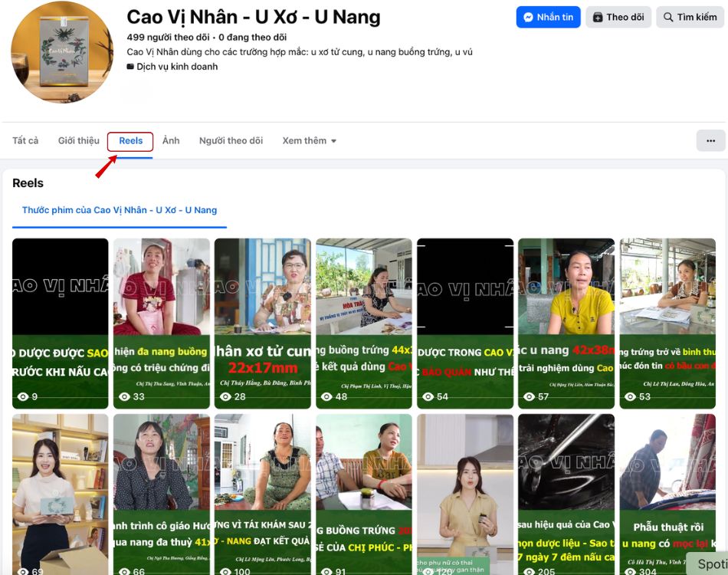Expand the Xem thêm dropdown
Image resolution: width=728 pixels, height=575 pixels.
[310, 141]
